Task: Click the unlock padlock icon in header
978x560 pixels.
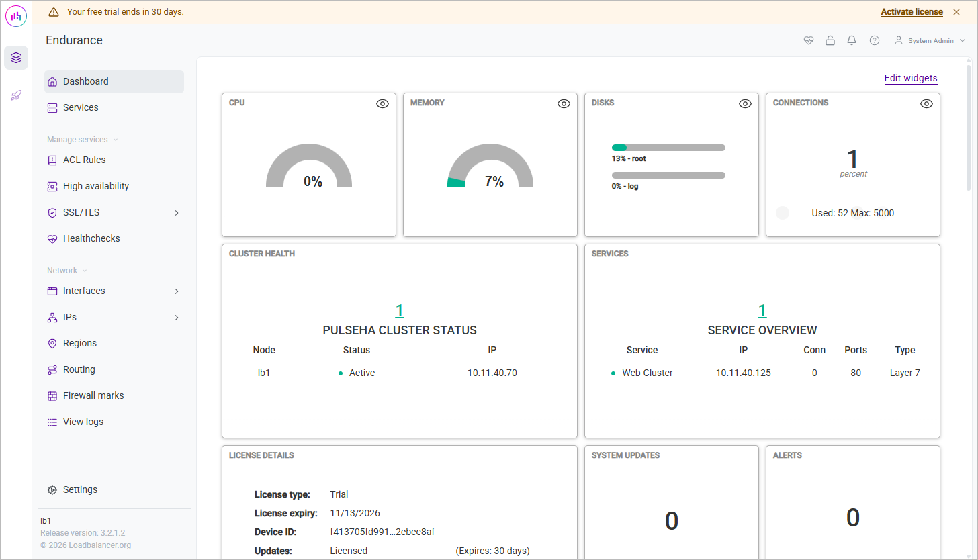Action: coord(830,40)
